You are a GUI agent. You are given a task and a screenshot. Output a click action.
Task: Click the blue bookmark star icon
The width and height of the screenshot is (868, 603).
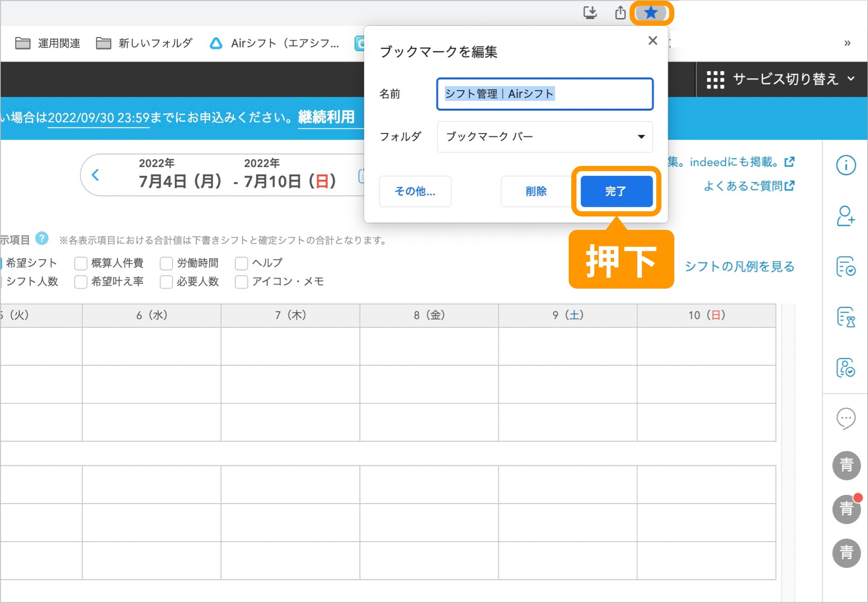click(x=651, y=13)
